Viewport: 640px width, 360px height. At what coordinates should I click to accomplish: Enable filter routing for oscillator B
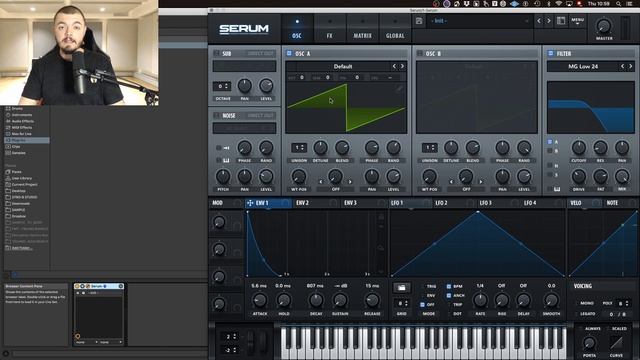tap(550, 151)
